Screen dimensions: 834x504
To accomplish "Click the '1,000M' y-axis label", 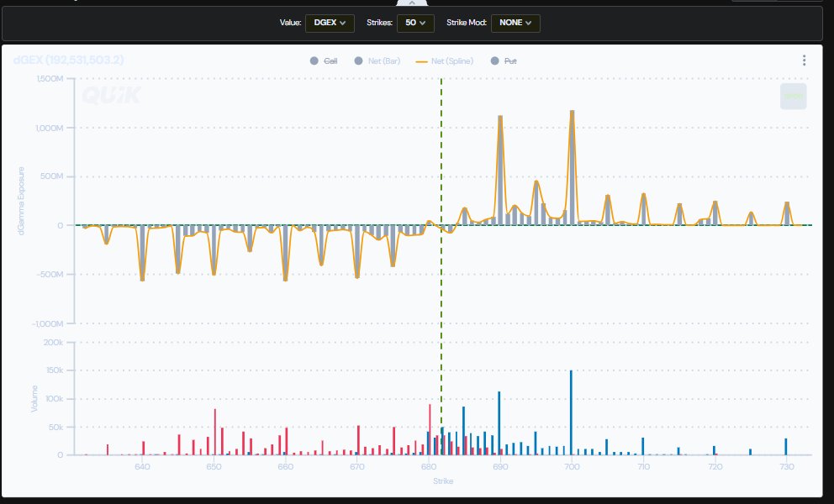I will click(49, 129).
